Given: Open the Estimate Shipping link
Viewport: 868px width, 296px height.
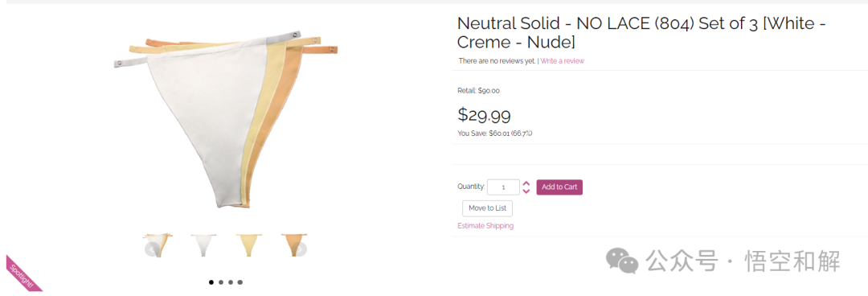Looking at the screenshot, I should coord(485,225).
